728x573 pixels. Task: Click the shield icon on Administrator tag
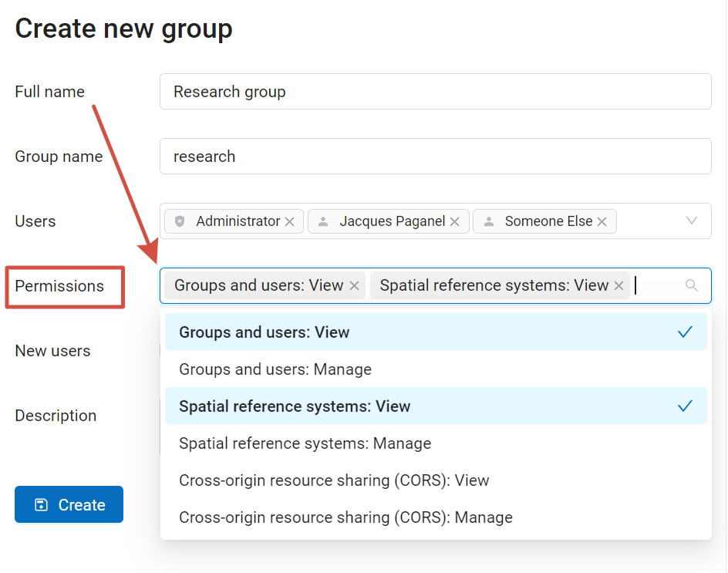[x=180, y=221]
